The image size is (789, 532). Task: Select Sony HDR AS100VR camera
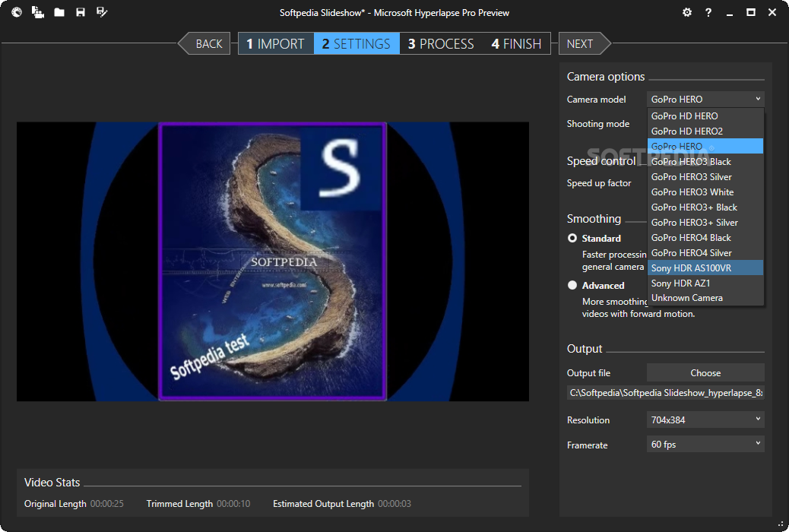point(705,268)
